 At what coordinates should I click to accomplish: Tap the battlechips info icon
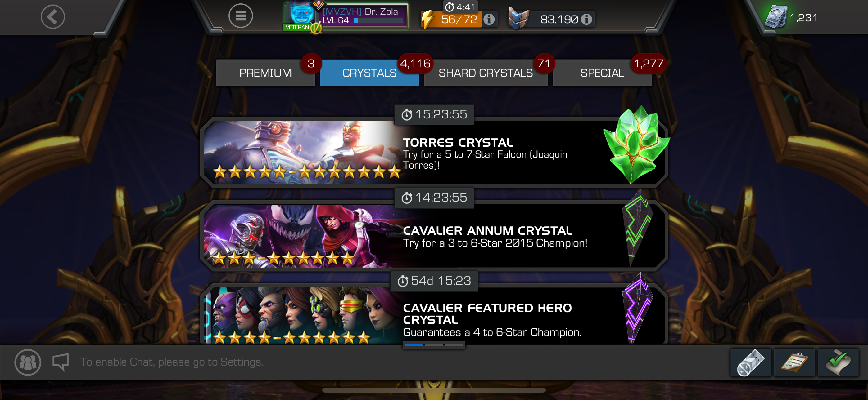pyautogui.click(x=586, y=20)
